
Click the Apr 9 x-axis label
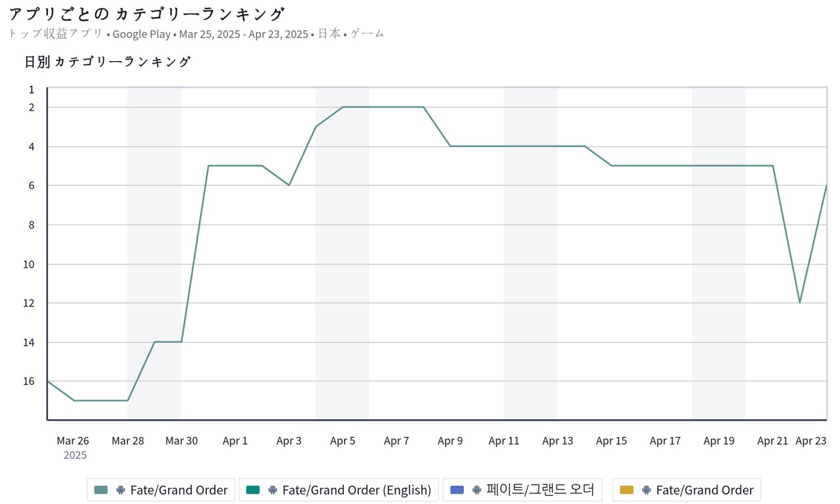(x=450, y=441)
